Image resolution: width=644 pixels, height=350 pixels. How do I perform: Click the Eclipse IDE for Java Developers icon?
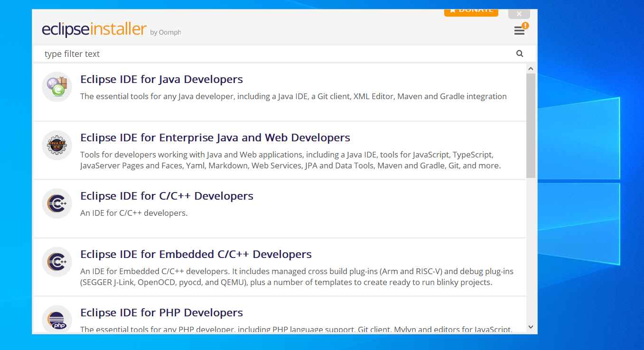click(x=57, y=87)
